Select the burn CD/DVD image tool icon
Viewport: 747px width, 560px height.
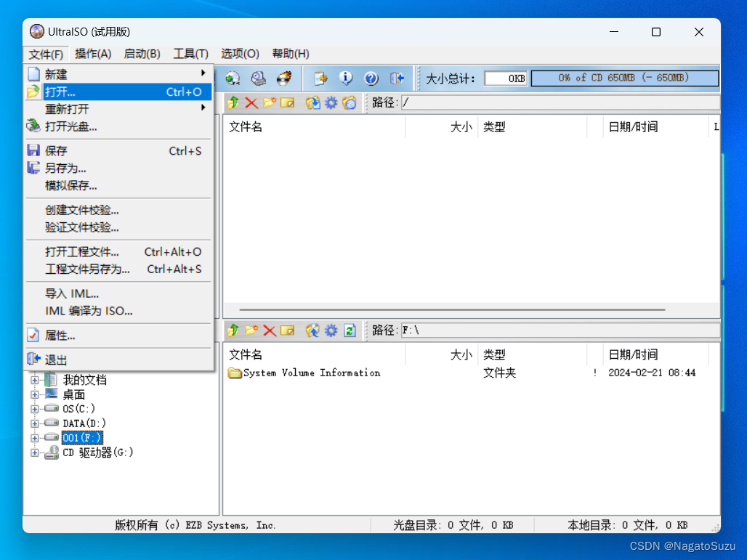(x=284, y=78)
